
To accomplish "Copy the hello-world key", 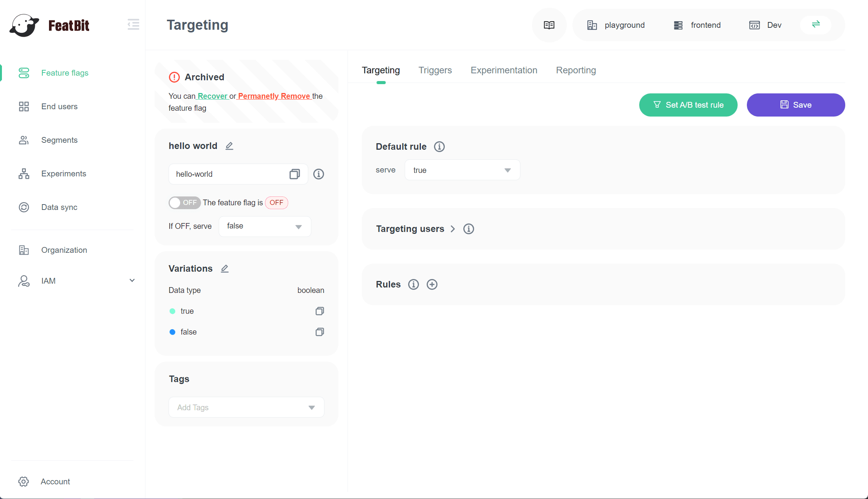I will coord(294,174).
